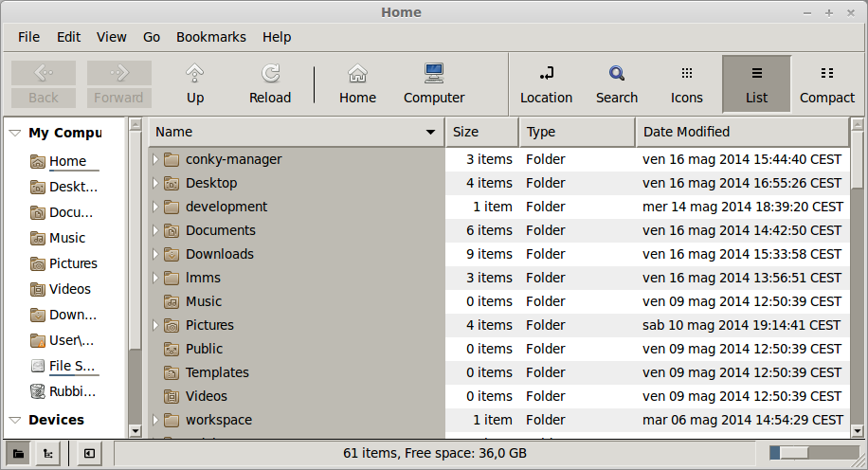
Task: Open Computer from the toolbar
Action: tap(434, 84)
